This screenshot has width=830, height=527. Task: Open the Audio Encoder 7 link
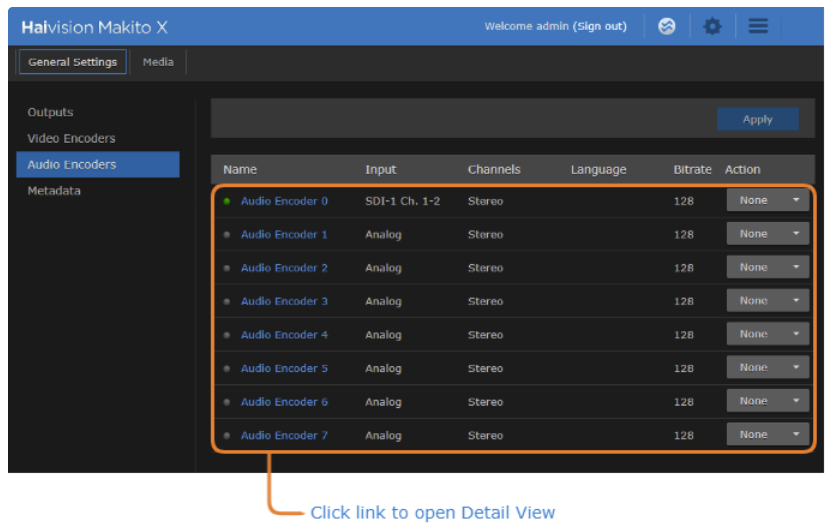284,435
